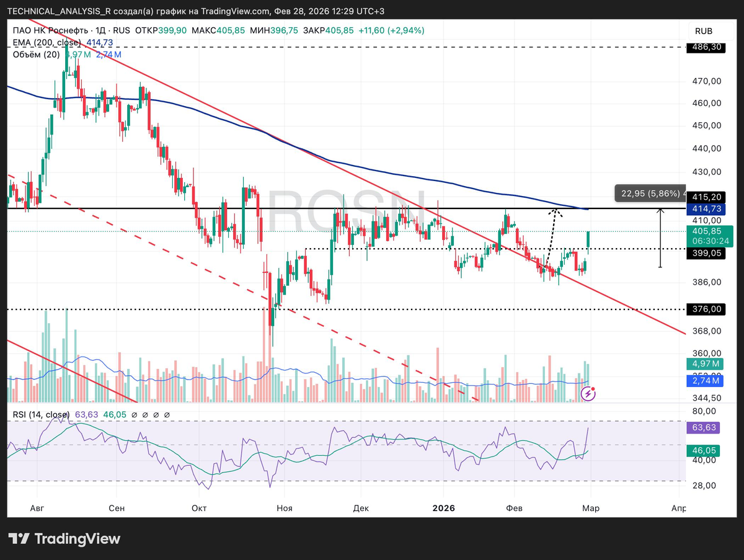Click the 440,00 price axis label
This screenshot has height=560, width=744.
[x=706, y=148]
